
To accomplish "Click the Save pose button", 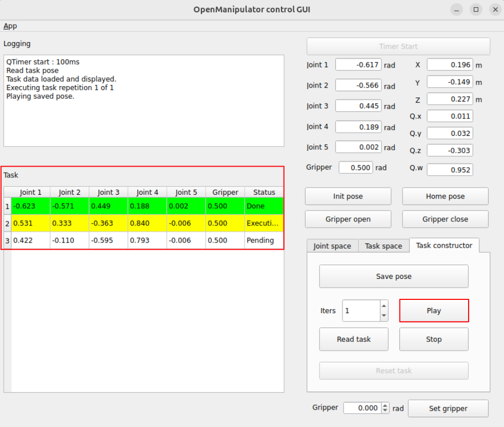I will 393,276.
